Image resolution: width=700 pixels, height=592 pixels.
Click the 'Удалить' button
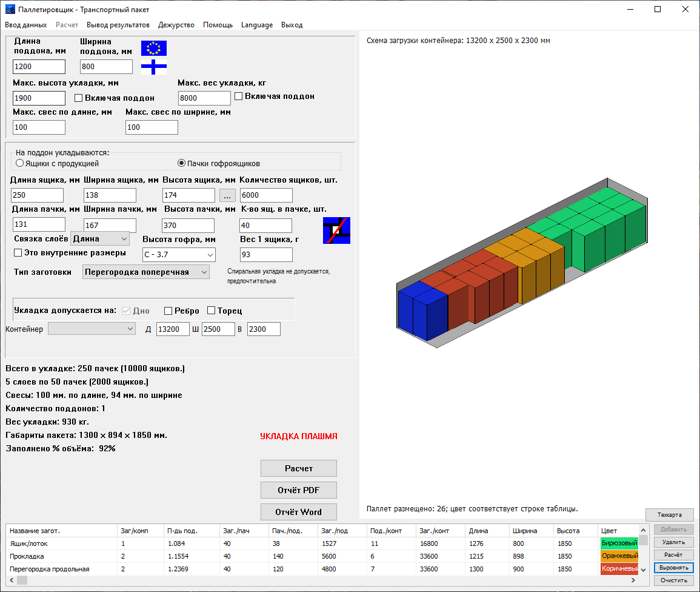674,542
